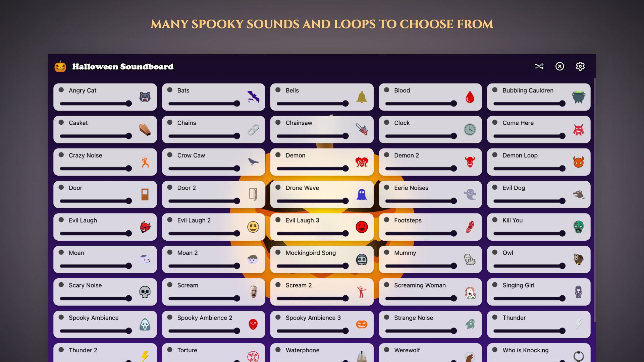Viewport: 644px width, 362px height.
Task: Open settings via the gear icon
Action: point(580,66)
